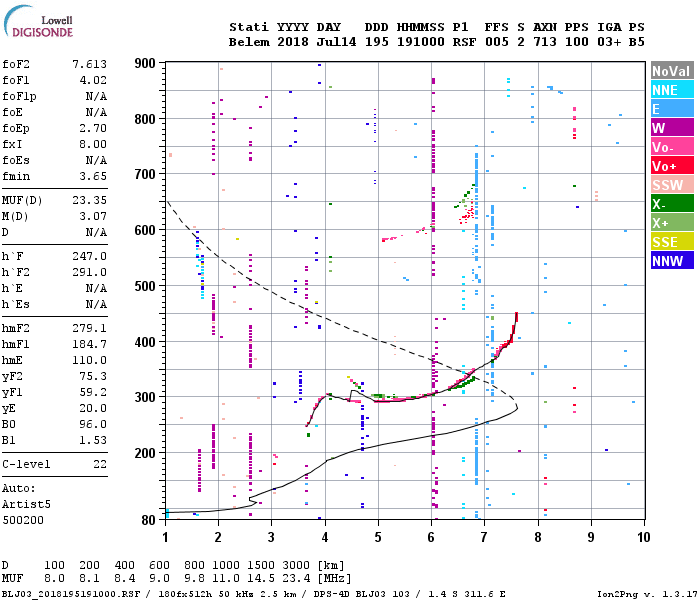Screen dimensions: 700x600
Task: Click the 500 km height axis label
Action: [145, 286]
